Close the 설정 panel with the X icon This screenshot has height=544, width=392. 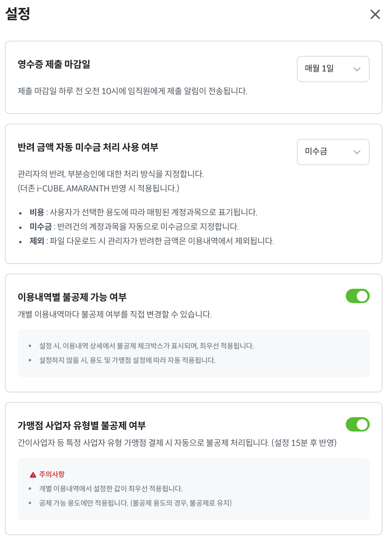[x=375, y=15]
